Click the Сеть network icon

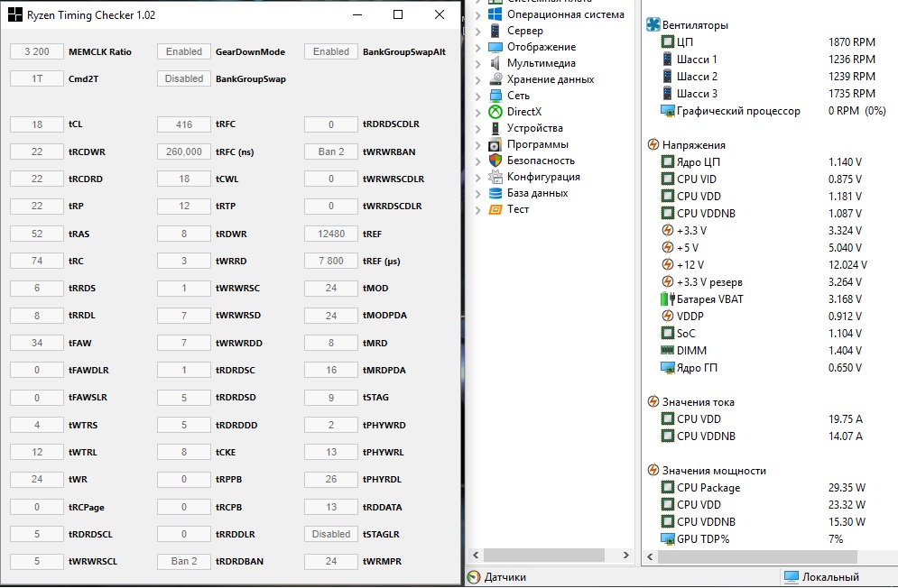pyautogui.click(x=495, y=96)
